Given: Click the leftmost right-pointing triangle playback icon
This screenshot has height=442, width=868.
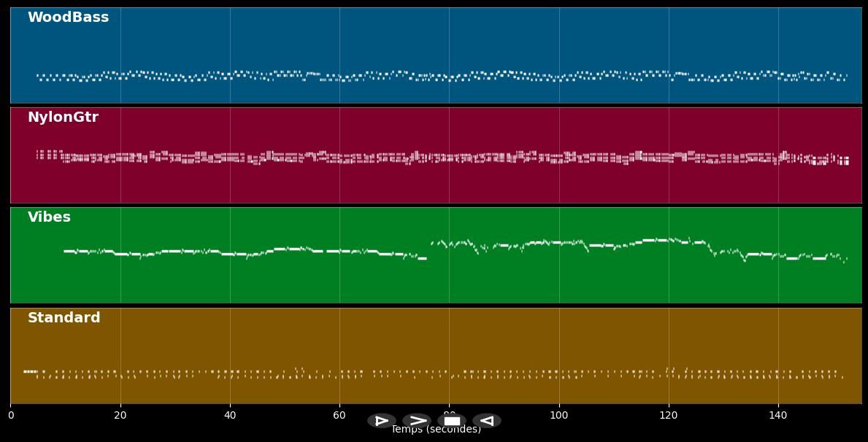Looking at the screenshot, I should tap(382, 421).
